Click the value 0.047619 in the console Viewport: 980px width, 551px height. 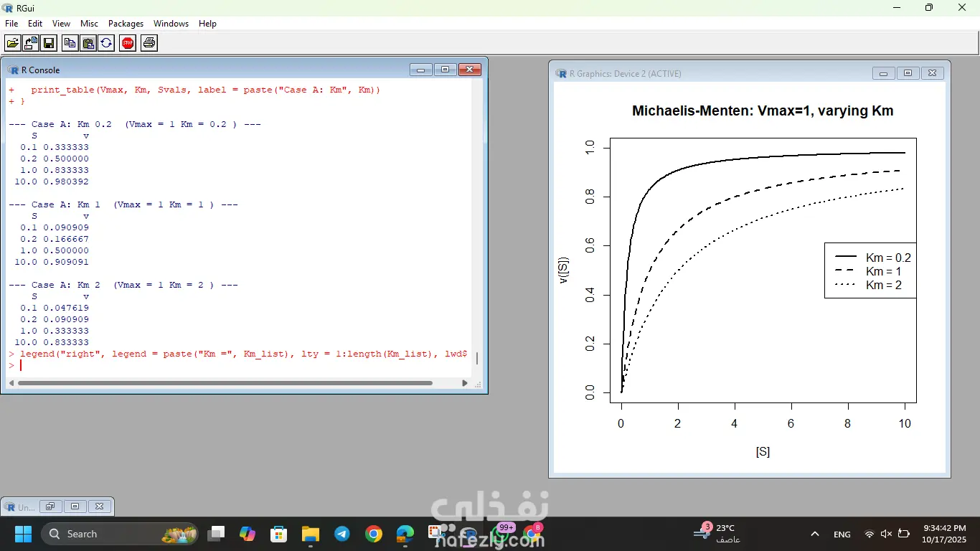click(x=66, y=308)
